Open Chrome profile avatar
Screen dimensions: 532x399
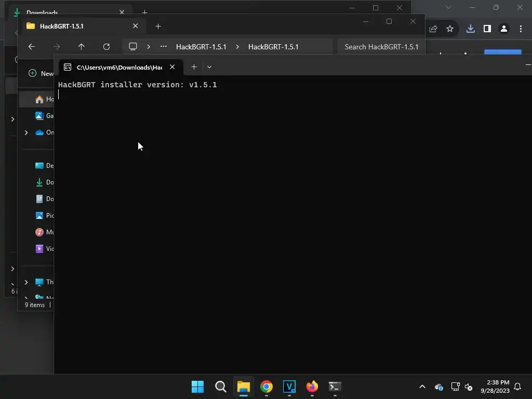click(504, 29)
